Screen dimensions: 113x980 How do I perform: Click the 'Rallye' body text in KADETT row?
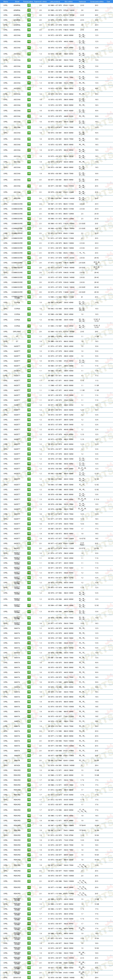point(82,544)
